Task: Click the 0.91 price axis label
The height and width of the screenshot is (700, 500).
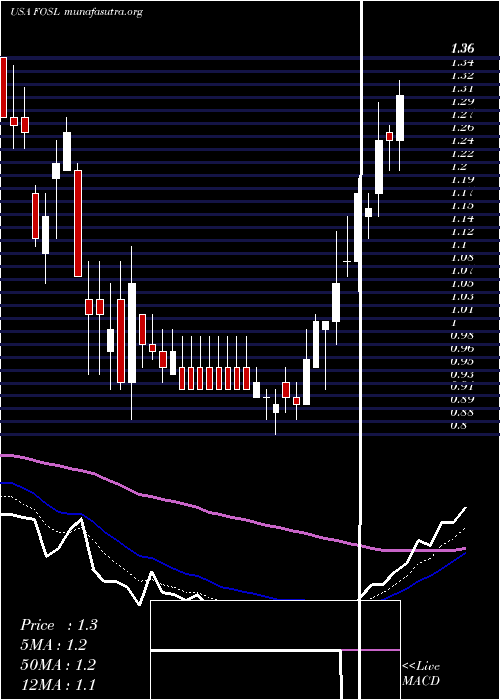Action: (463, 387)
